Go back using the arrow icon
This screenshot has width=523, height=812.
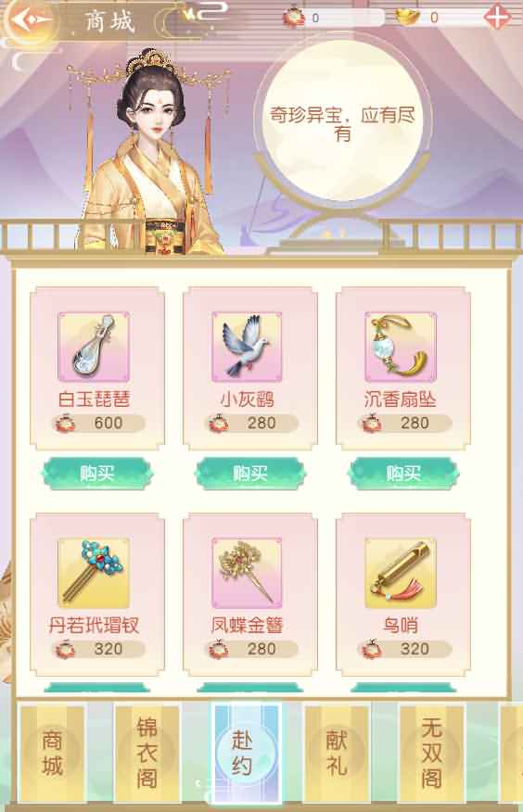click(30, 20)
